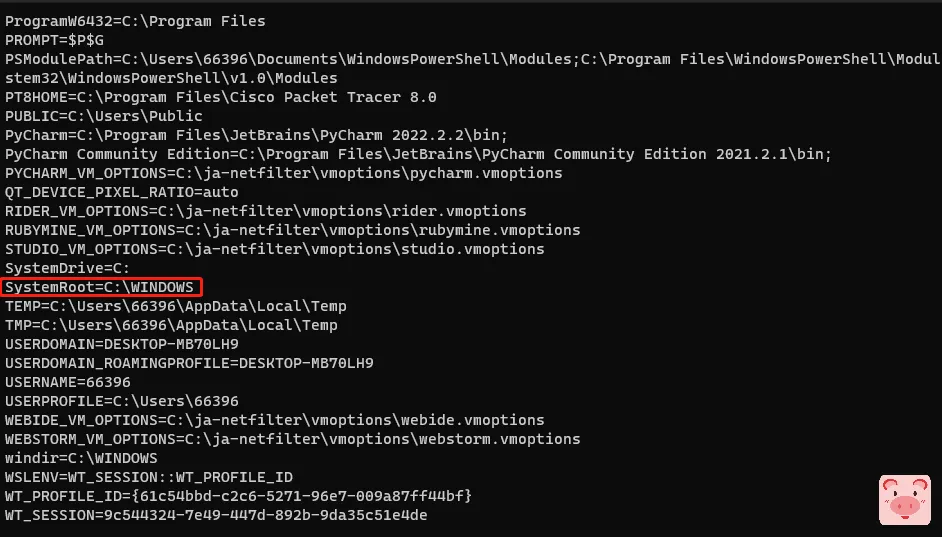Click the QT_DEVICE_PIXEL_RATIO=auto line

[122, 192]
